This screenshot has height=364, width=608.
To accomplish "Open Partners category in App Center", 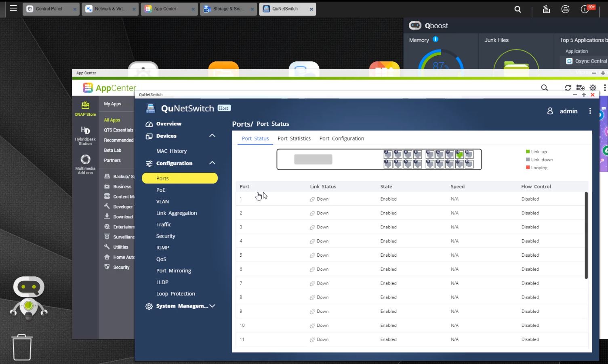I will 112,160.
